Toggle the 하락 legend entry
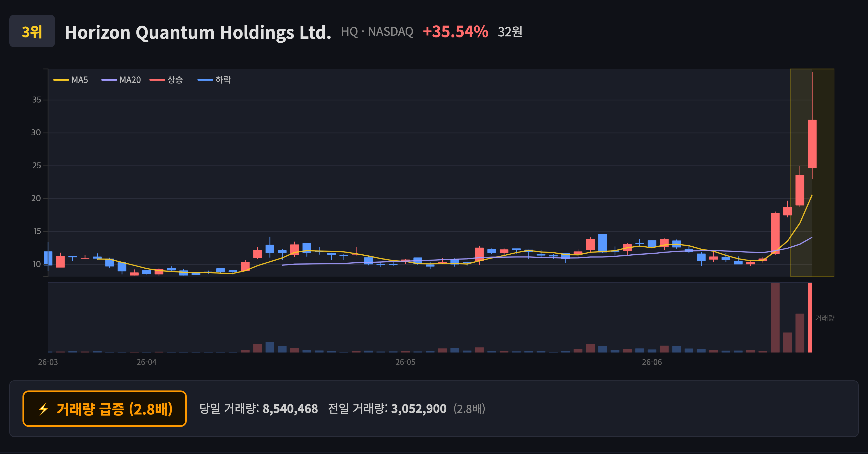868x454 pixels. (x=214, y=80)
